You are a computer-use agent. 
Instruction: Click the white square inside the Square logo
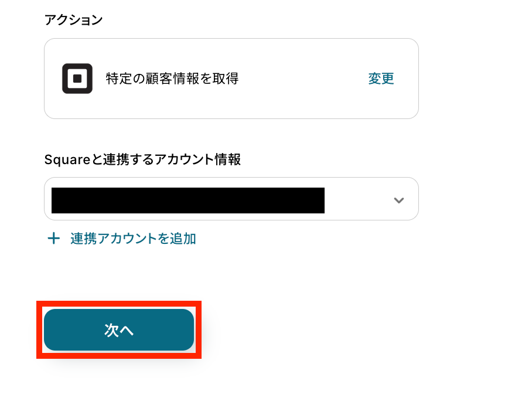[x=77, y=79]
